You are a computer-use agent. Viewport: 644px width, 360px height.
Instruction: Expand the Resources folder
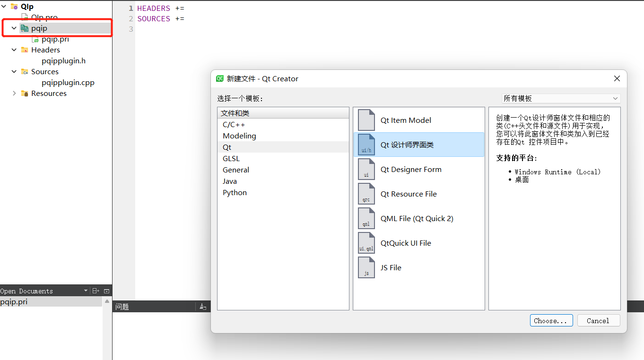tap(14, 94)
